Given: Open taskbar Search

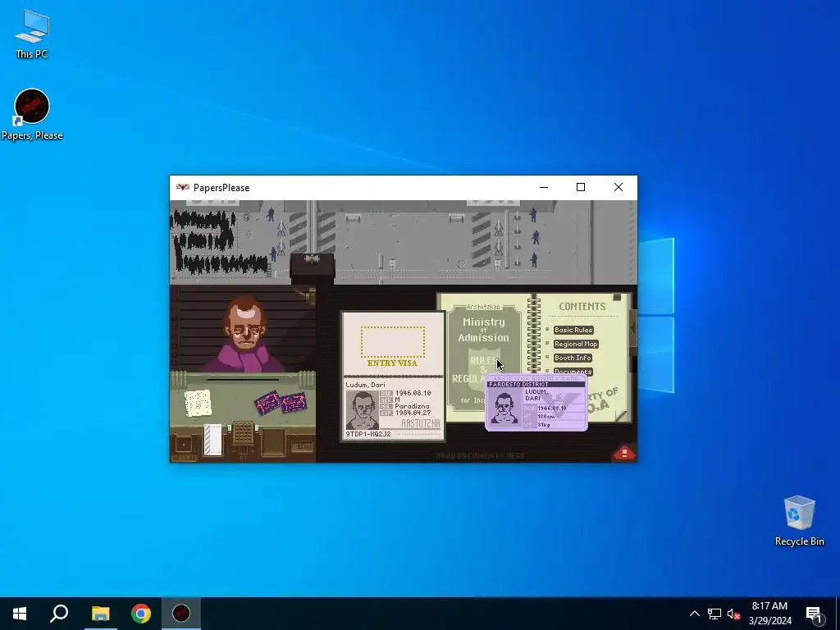Looking at the screenshot, I should click(59, 614).
